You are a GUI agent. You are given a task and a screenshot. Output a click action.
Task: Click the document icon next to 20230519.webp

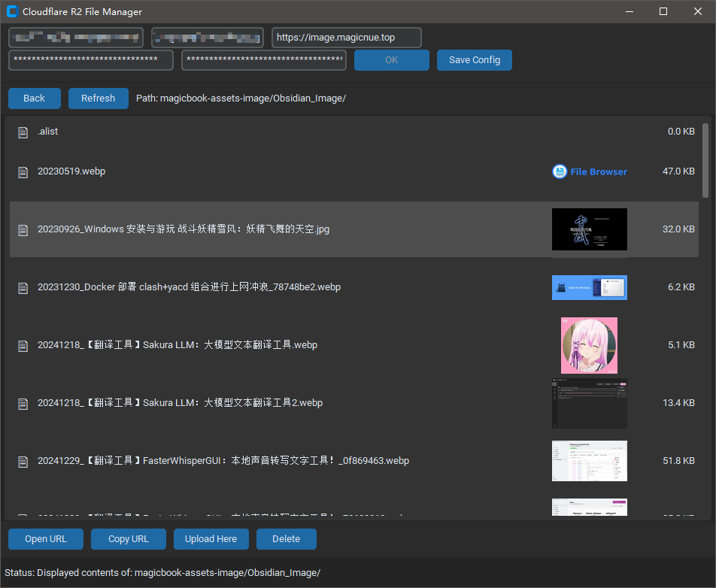pyautogui.click(x=23, y=171)
